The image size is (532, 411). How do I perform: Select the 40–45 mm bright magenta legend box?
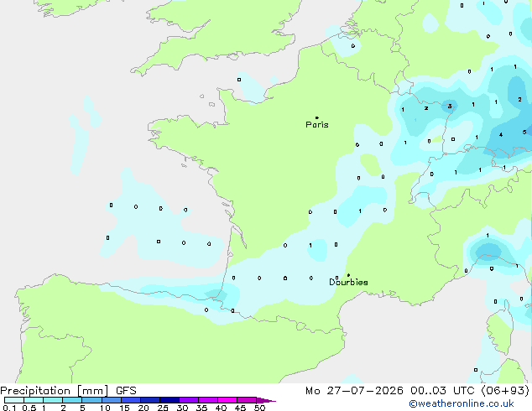click(x=227, y=400)
